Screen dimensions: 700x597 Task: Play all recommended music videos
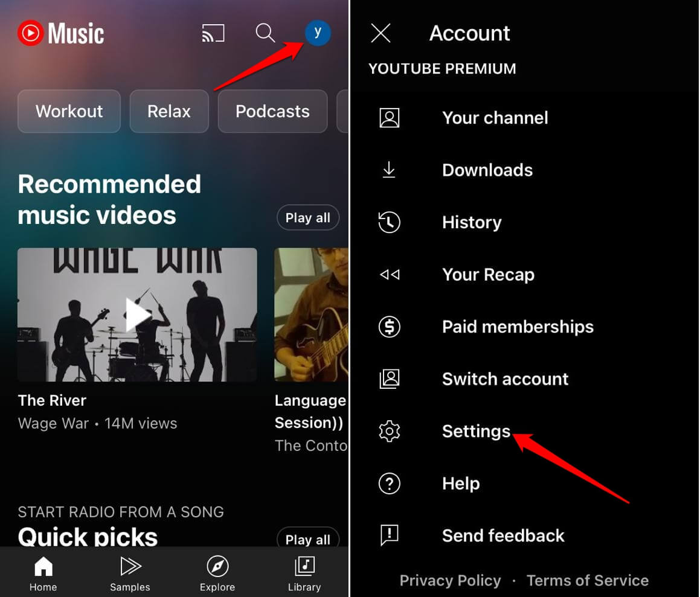pyautogui.click(x=307, y=218)
